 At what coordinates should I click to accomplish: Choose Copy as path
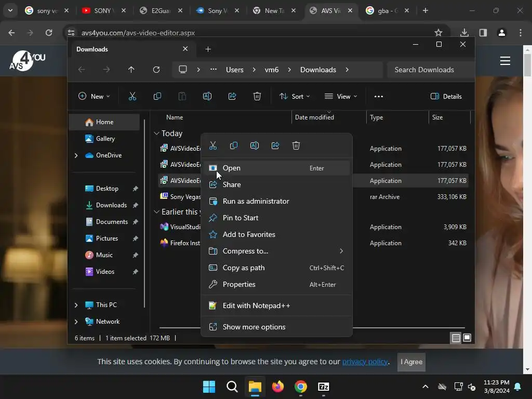click(x=276, y=268)
